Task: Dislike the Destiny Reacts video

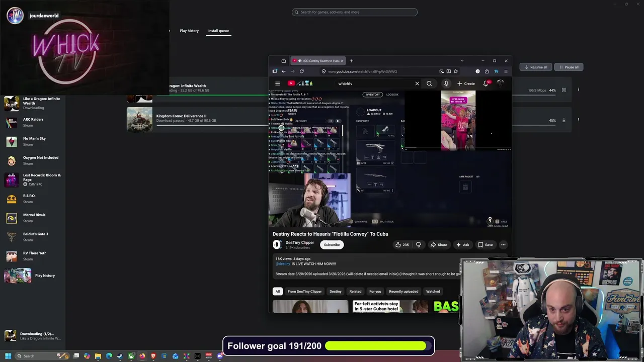Action: coord(419,245)
